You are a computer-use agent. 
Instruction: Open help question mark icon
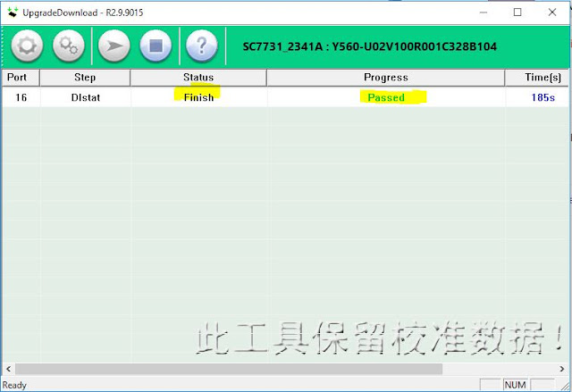(202, 46)
